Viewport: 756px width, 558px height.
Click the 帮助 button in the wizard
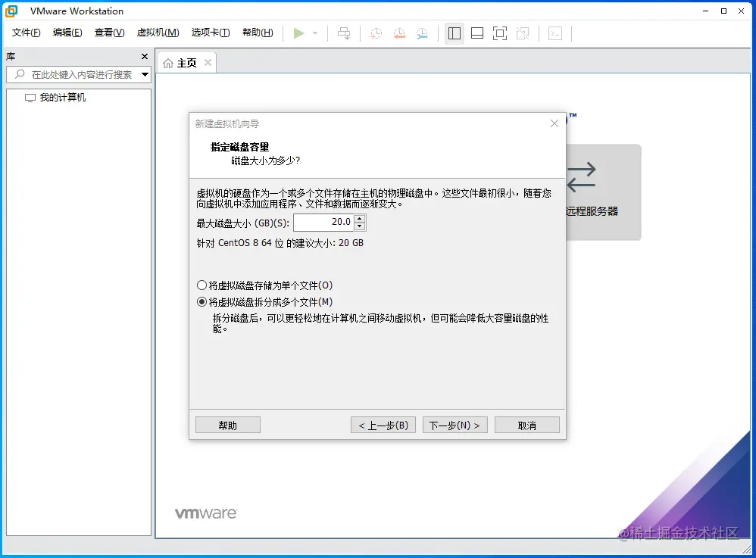point(227,424)
